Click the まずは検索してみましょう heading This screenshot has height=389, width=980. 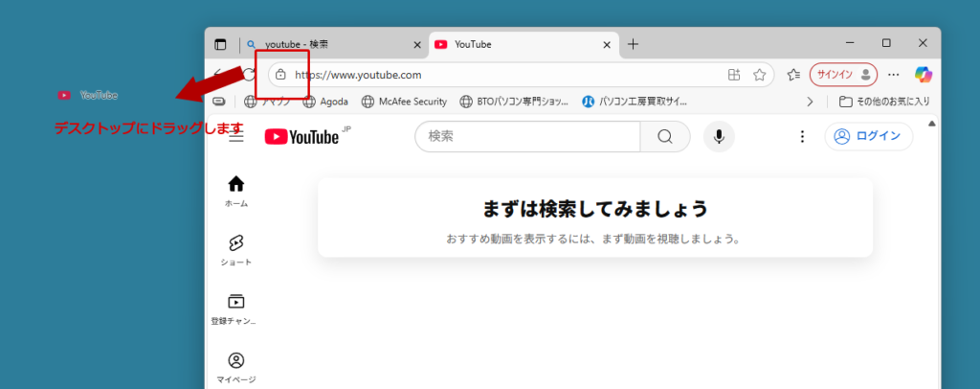pyautogui.click(x=595, y=208)
